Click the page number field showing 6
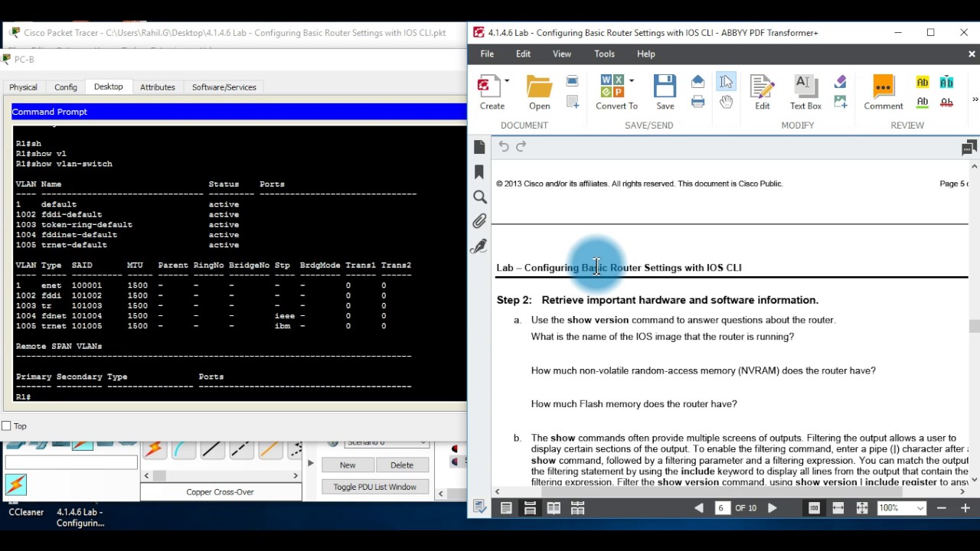The image size is (980, 551). [723, 507]
